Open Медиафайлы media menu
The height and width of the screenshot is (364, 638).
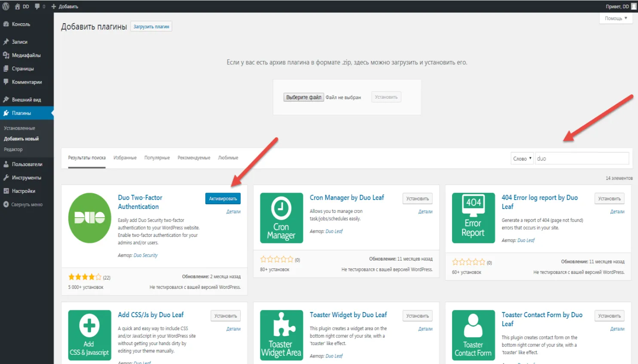pyautogui.click(x=27, y=55)
